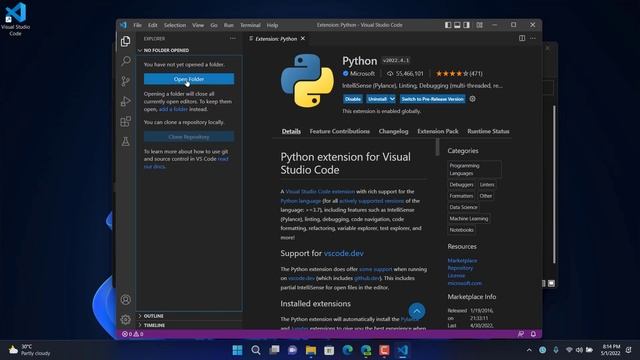Open the Edit menu

tap(153, 25)
